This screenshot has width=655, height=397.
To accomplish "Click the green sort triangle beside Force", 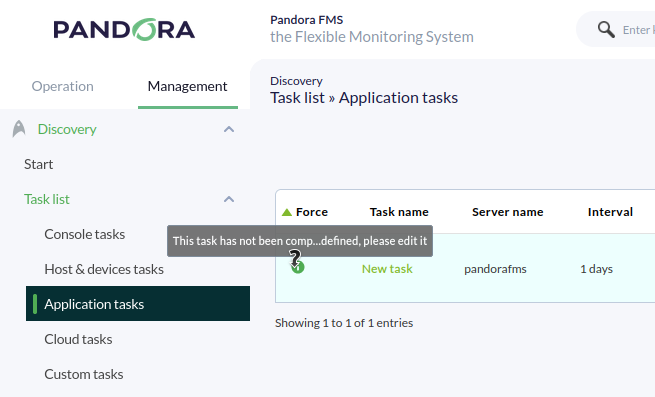I will 287,212.
